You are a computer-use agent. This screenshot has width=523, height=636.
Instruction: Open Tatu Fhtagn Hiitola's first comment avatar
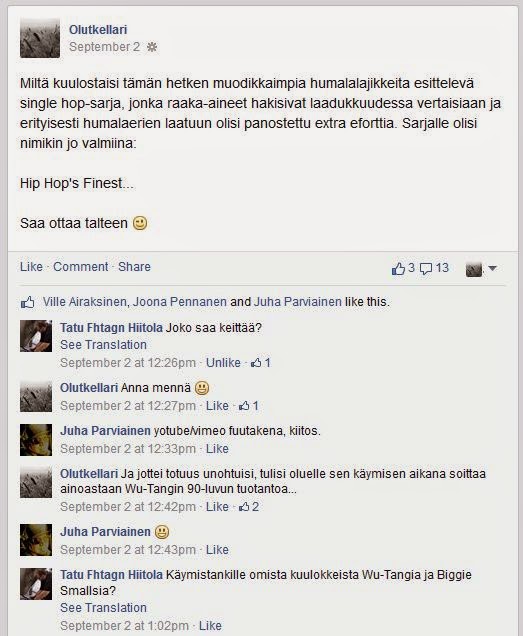tap(36, 336)
